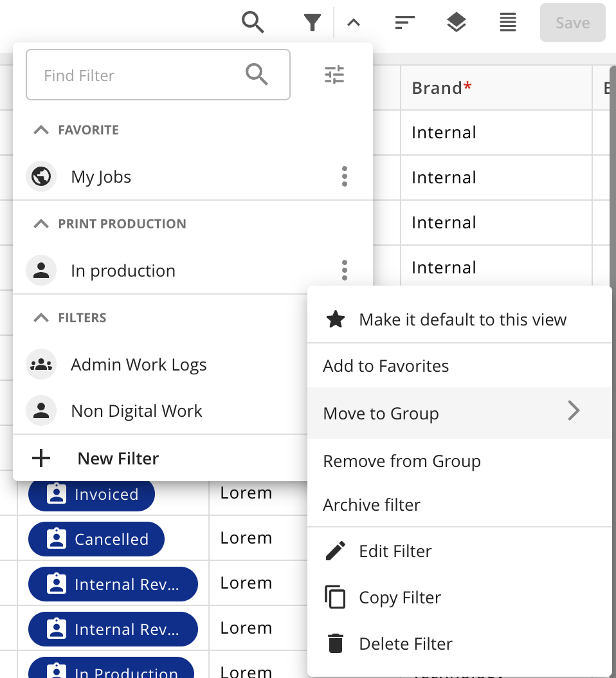Click the Invoiced status badge
The height and width of the screenshot is (678, 616).
coord(92,494)
